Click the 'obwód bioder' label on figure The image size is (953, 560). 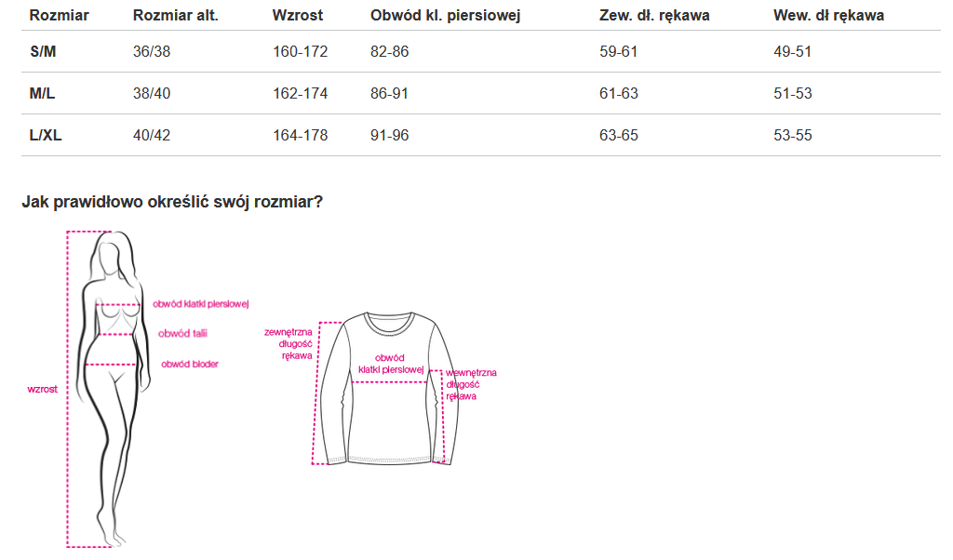[x=190, y=365]
